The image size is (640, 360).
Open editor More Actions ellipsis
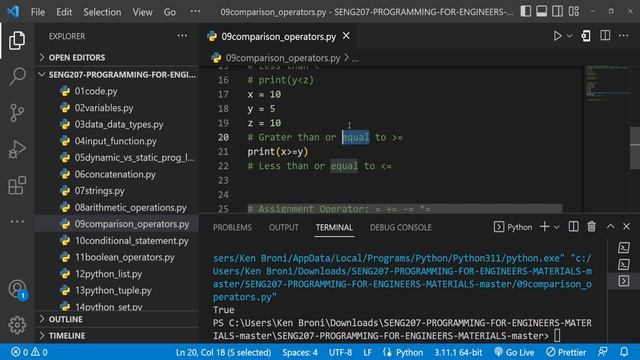[624, 36]
